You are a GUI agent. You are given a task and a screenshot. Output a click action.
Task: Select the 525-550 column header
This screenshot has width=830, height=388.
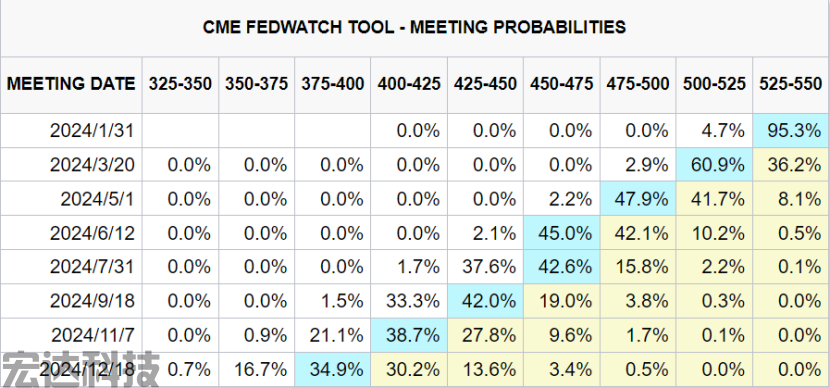(x=790, y=84)
